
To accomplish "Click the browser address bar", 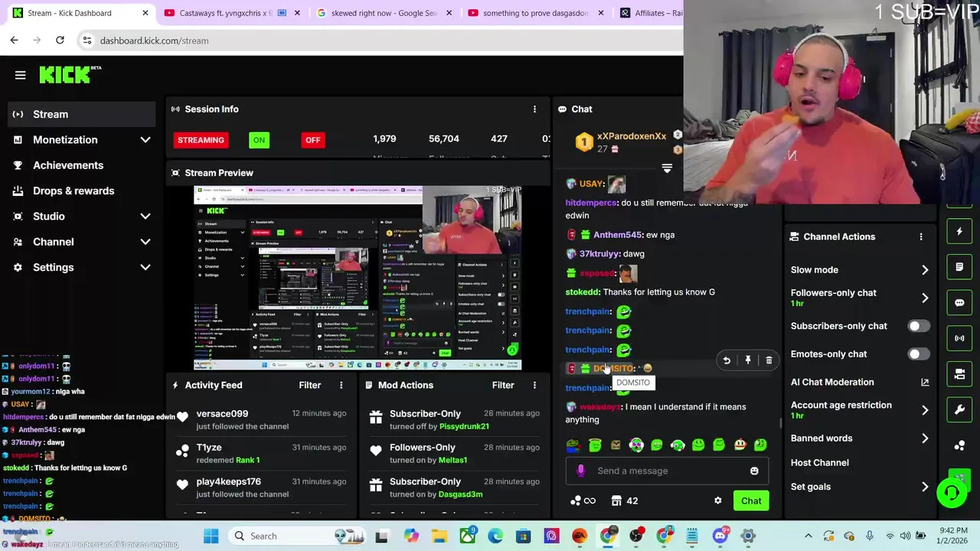I will [x=383, y=41].
